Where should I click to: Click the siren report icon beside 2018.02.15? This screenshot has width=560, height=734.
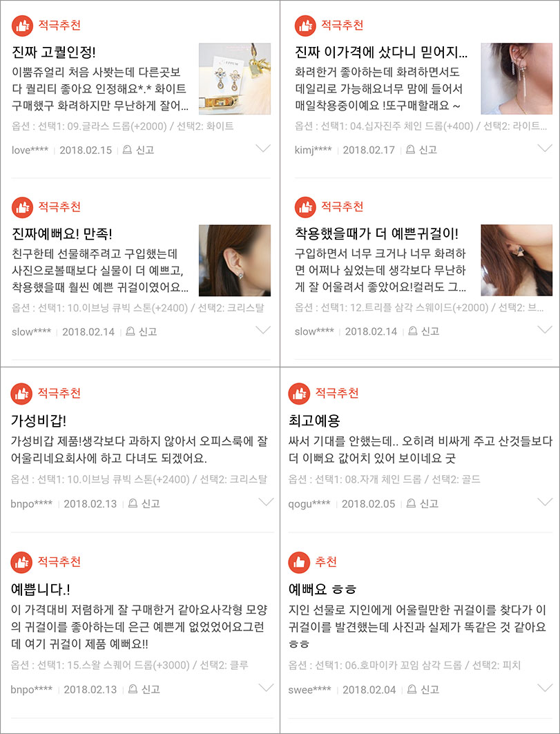click(127, 150)
